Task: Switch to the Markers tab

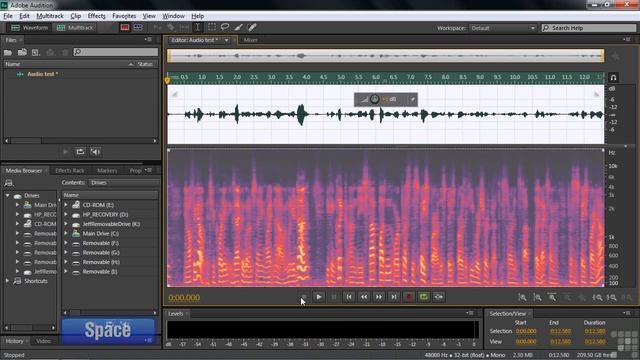Action: click(107, 171)
